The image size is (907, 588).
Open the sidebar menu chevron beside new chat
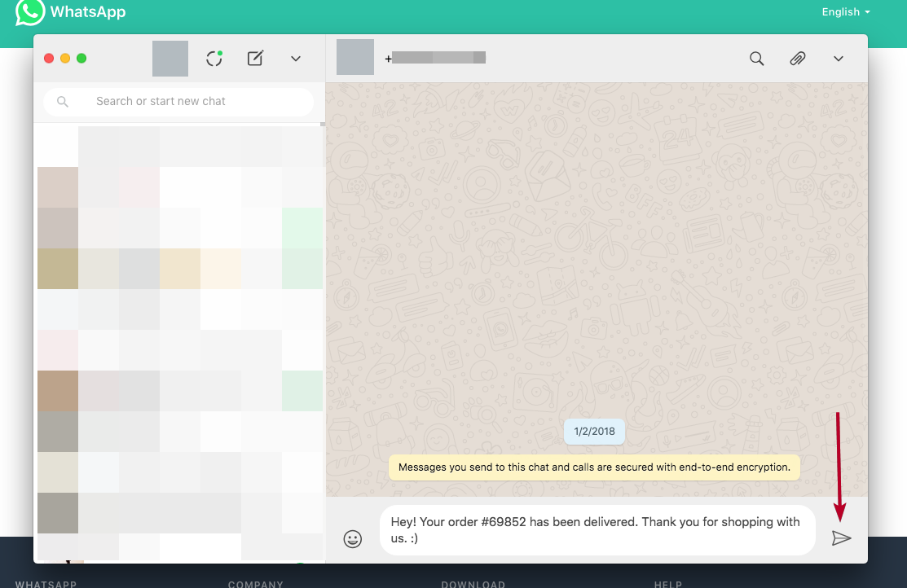tap(296, 59)
